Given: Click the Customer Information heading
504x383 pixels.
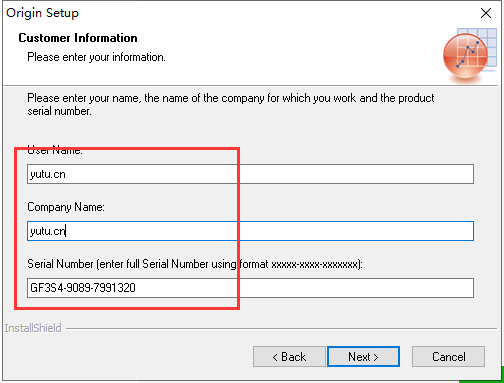Looking at the screenshot, I should (x=78, y=38).
